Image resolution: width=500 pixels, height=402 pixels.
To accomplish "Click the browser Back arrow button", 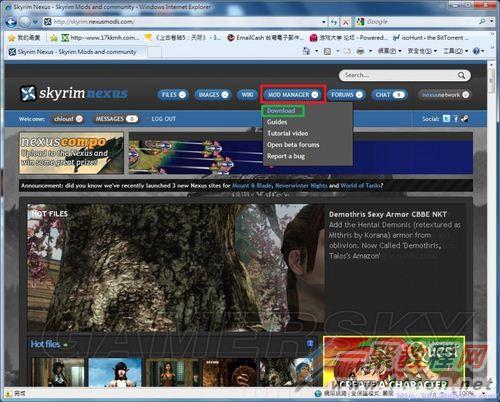I will (x=11, y=22).
